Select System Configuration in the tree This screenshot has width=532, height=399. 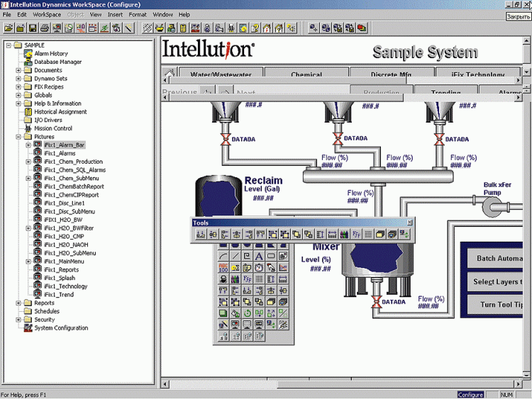(61, 328)
